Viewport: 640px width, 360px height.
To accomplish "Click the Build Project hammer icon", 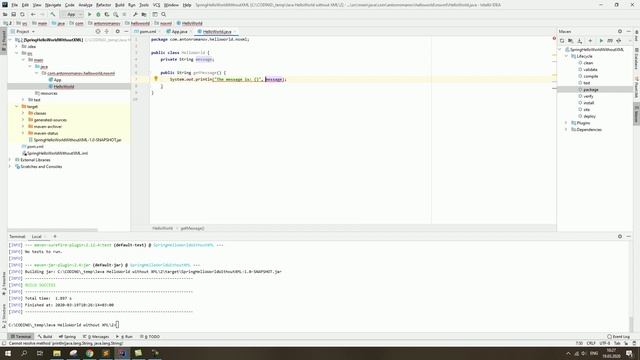I will coord(53,14).
